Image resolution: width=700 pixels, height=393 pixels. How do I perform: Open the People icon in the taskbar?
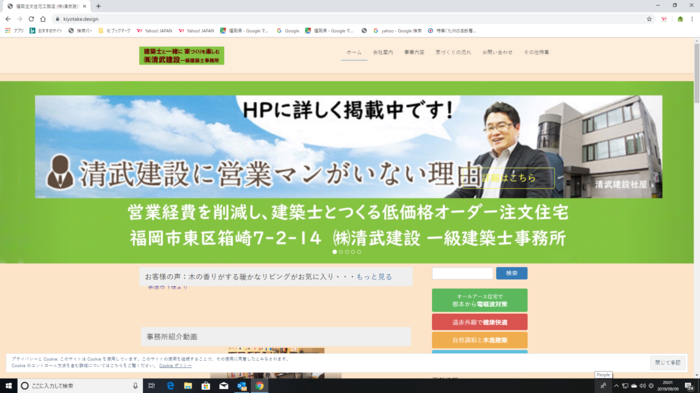point(603,386)
